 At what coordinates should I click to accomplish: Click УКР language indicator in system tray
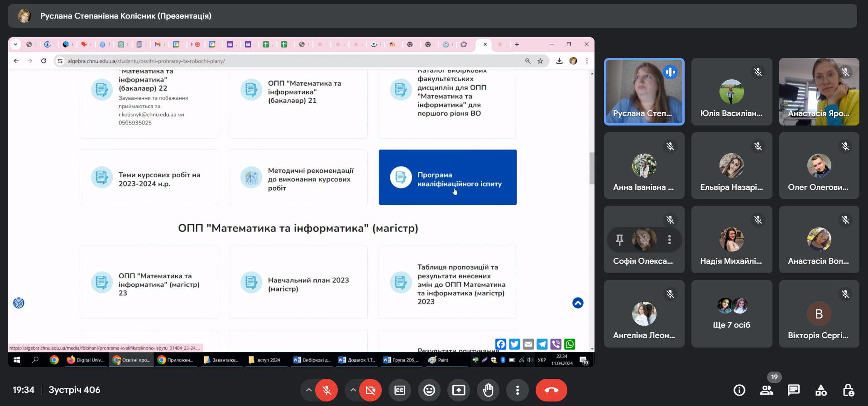(542, 360)
